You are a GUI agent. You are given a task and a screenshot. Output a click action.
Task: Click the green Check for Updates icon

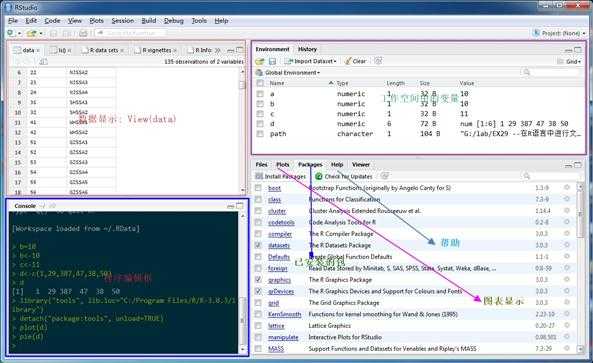pyautogui.click(x=319, y=176)
